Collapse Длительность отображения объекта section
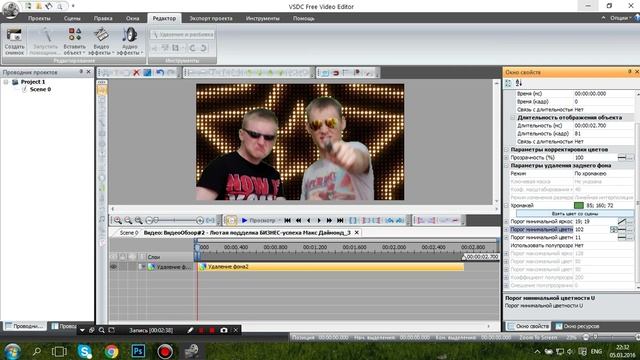640x360 pixels. 513,118
